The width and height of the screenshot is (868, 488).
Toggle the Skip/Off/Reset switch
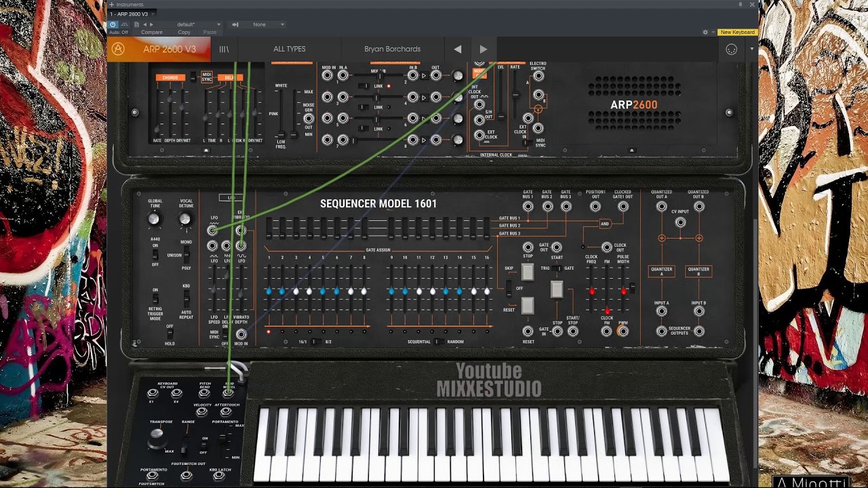pos(509,288)
